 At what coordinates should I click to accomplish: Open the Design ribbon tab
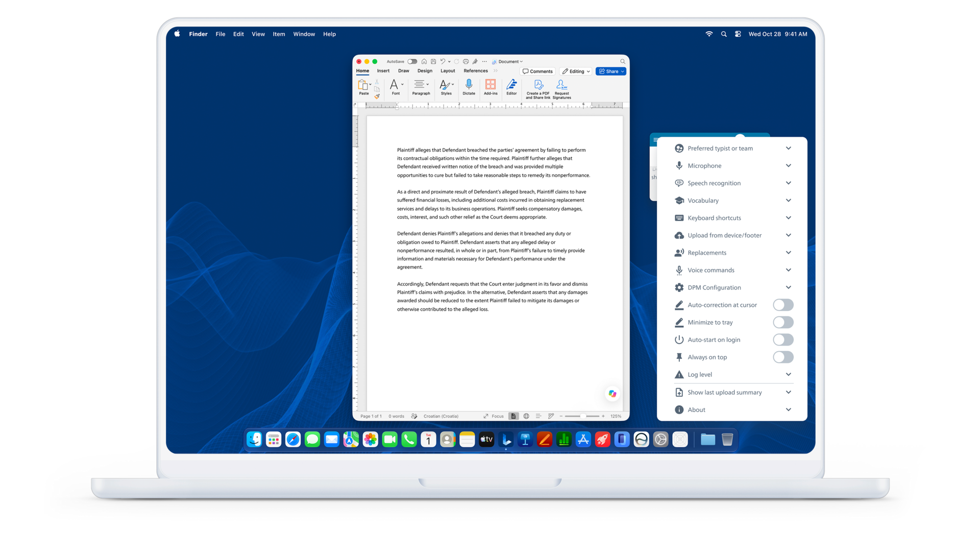pos(425,71)
